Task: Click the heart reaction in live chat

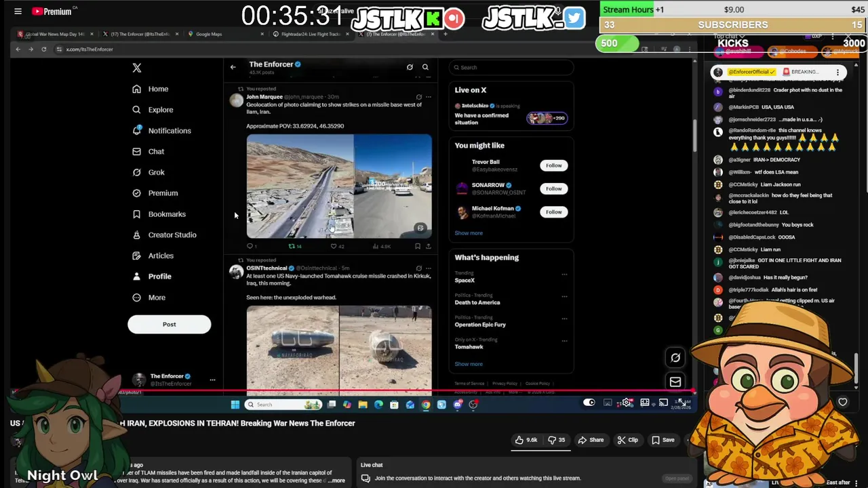Action: [x=843, y=402]
